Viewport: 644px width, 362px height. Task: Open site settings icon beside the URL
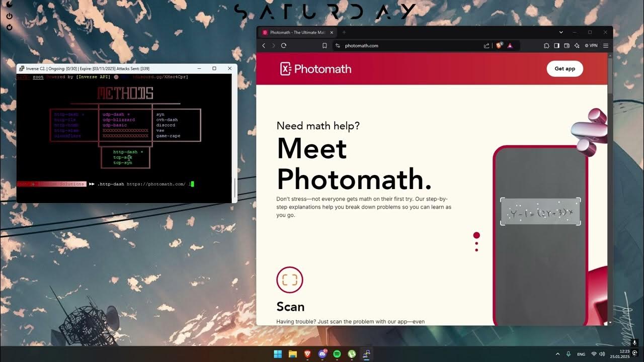338,46
